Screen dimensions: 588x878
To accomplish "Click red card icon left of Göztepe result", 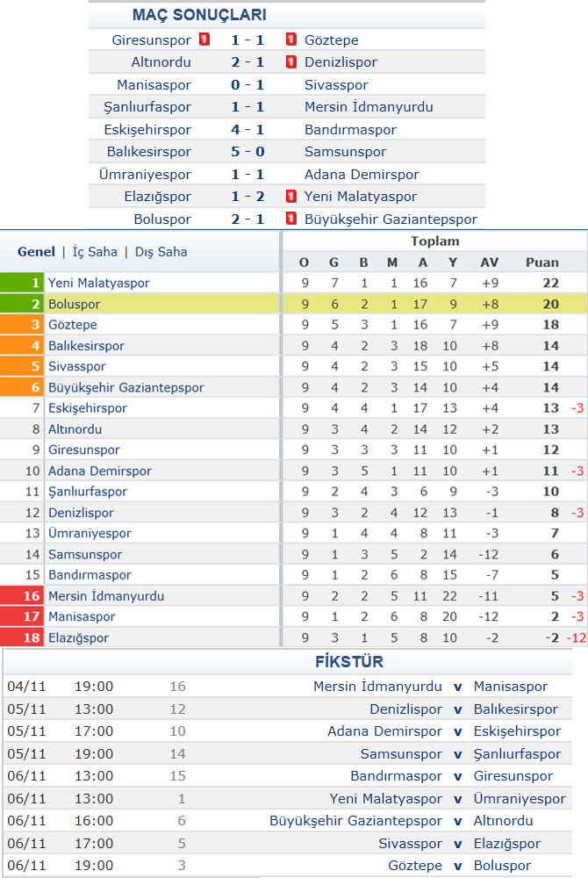I will click(290, 40).
